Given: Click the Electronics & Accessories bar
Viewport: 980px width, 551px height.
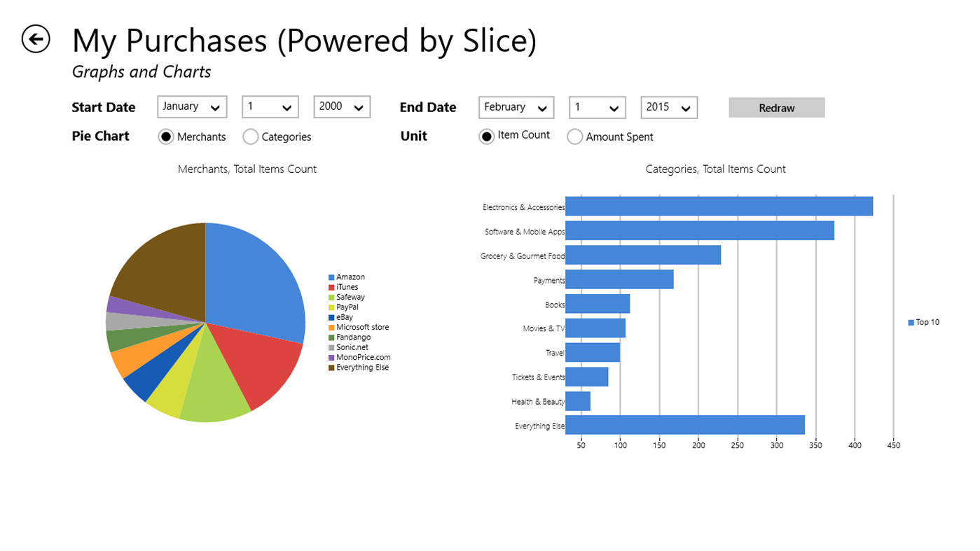Looking at the screenshot, I should [715, 207].
